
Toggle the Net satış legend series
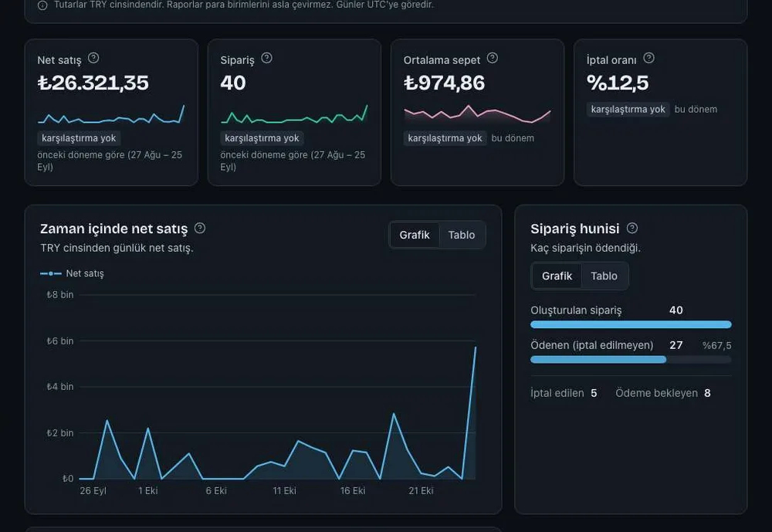point(72,273)
